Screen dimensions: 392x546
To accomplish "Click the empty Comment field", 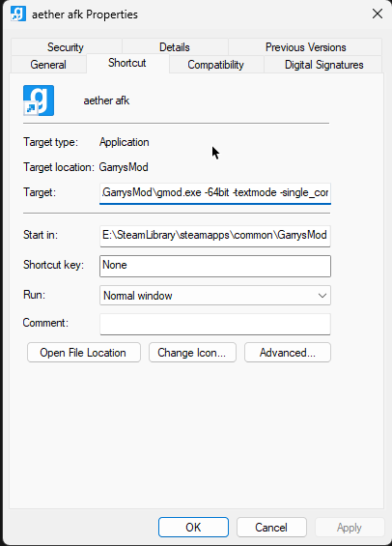I will pyautogui.click(x=215, y=324).
